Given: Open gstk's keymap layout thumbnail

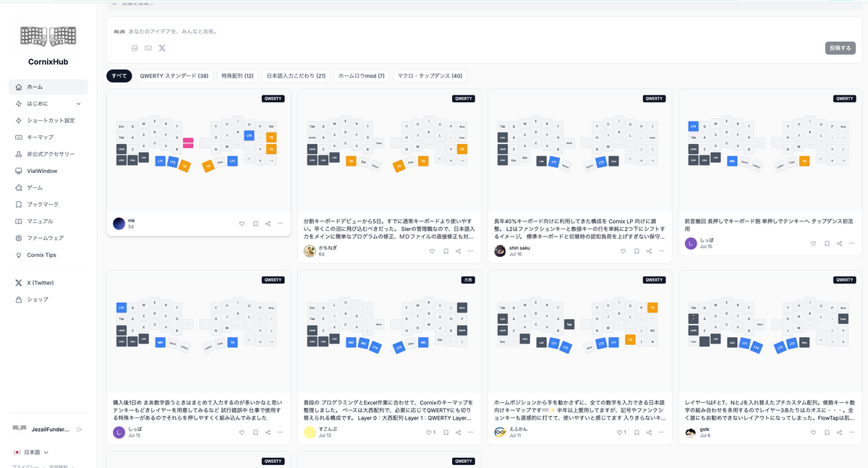Looking at the screenshot, I should tap(770, 331).
